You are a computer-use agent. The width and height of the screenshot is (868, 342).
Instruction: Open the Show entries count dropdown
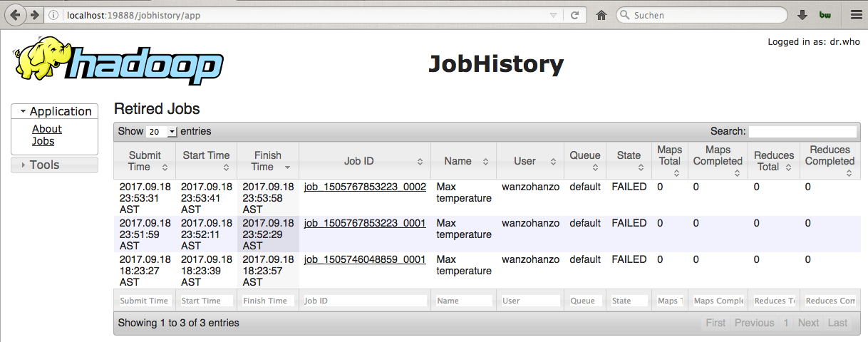pos(161,132)
